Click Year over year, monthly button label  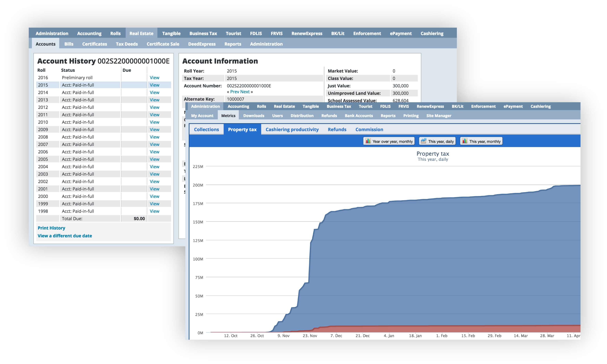392,141
